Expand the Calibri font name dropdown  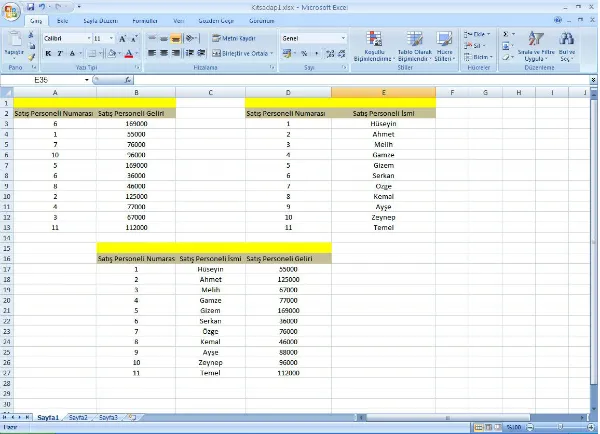pos(87,38)
